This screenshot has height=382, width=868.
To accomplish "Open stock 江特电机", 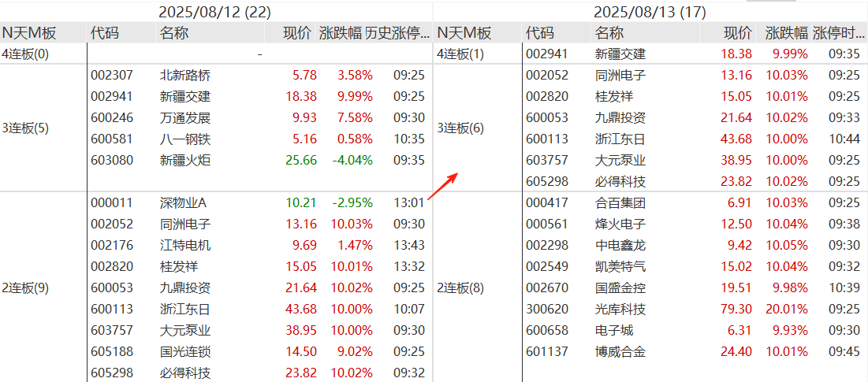I will pos(185,246).
